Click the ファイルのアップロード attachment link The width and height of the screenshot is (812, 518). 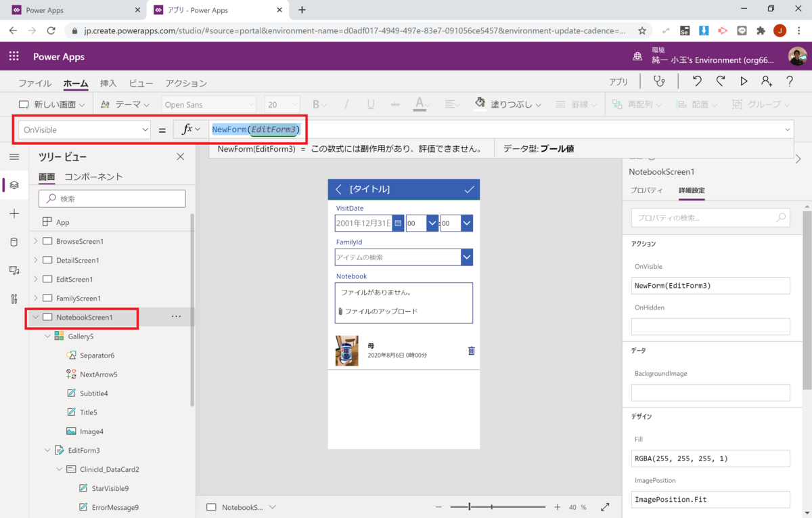point(378,311)
